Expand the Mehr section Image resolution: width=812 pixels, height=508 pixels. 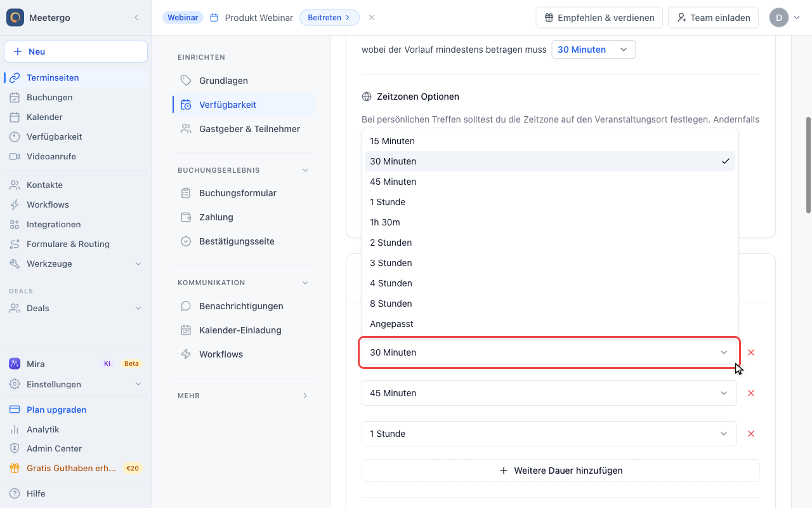pyautogui.click(x=244, y=396)
